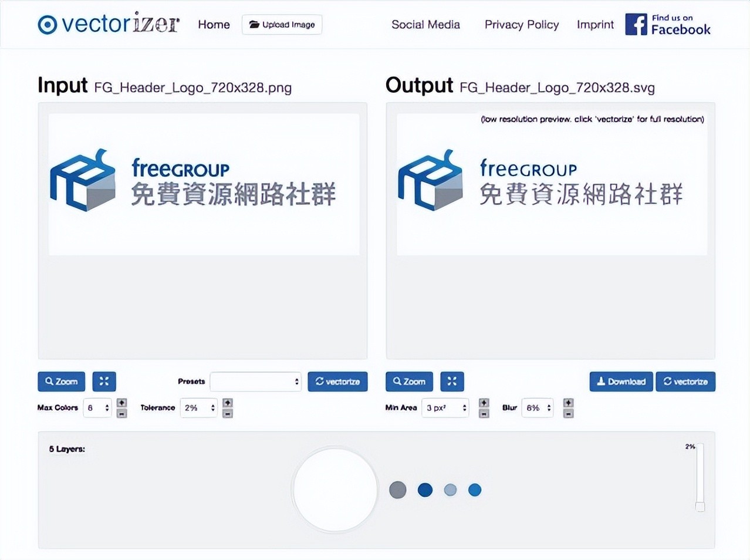Increase Min Area with plus button
The width and height of the screenshot is (750, 560).
484,403
